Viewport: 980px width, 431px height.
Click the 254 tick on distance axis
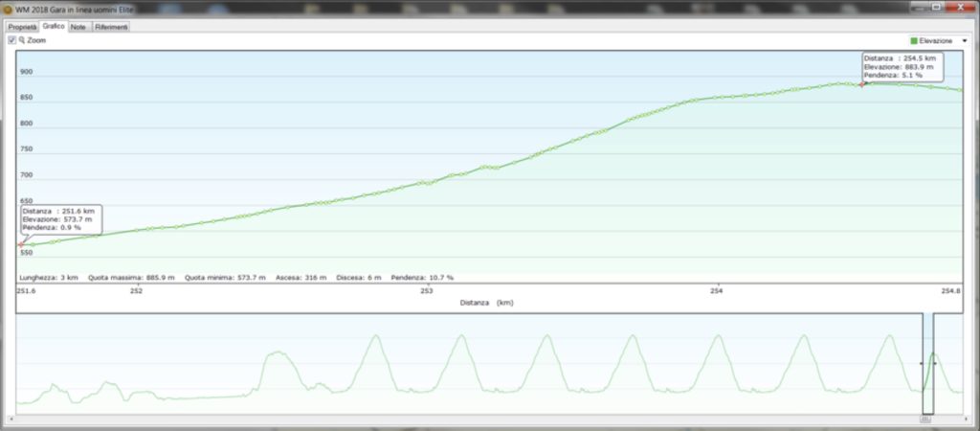coord(716,291)
